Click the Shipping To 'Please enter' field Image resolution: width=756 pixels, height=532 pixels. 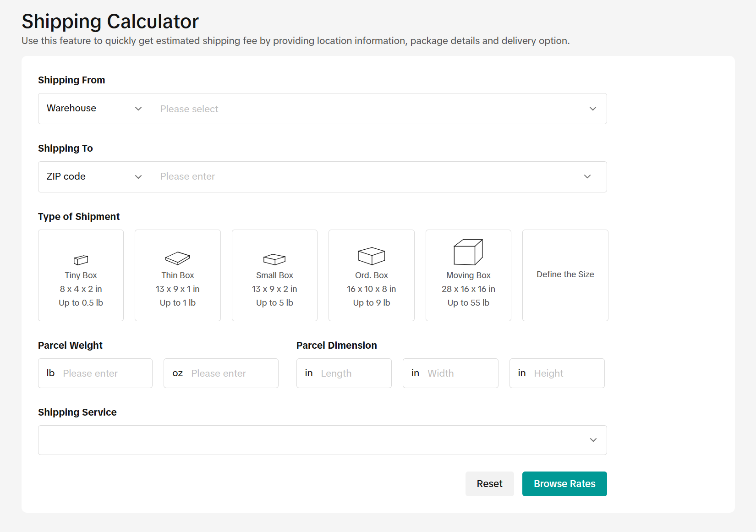click(367, 177)
